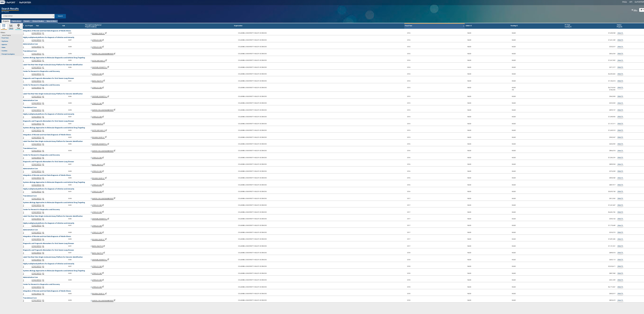Open external-link icon in 2015 Center for Research row
Viewport: 644px width, 314px height.
103,87
